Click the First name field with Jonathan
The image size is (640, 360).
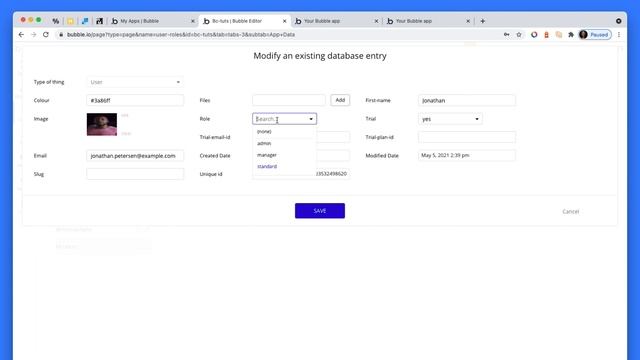(x=467, y=100)
